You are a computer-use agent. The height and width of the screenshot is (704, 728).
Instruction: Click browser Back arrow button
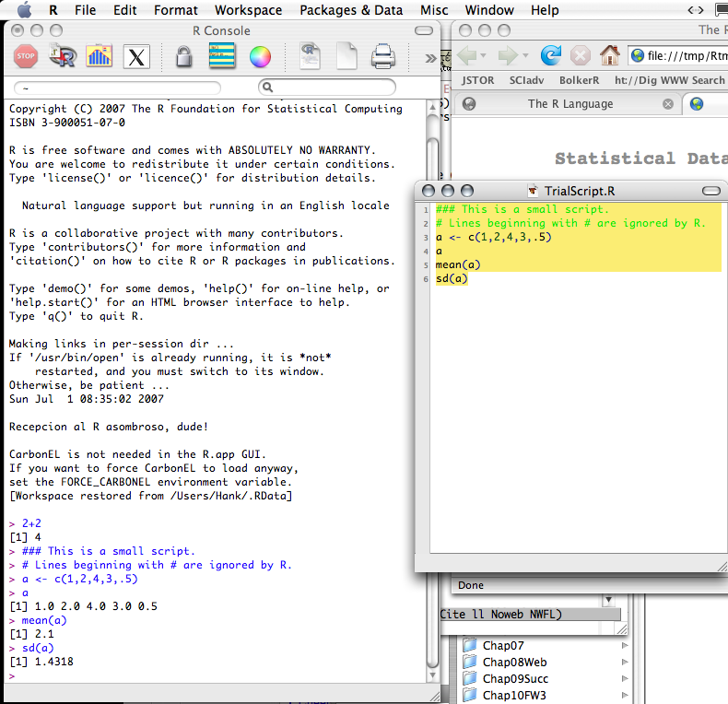467,55
